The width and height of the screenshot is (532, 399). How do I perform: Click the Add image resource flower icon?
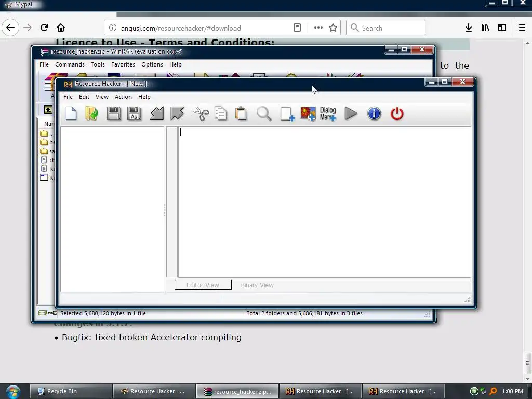308,114
